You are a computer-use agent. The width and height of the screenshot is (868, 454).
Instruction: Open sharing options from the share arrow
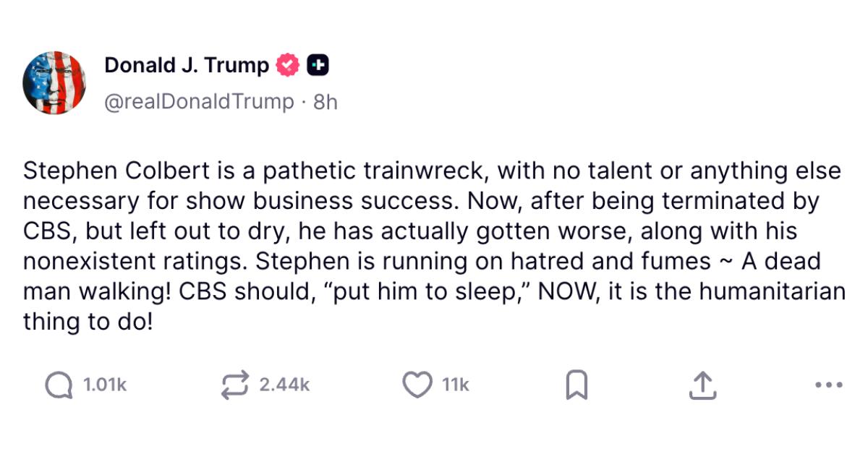point(702,385)
